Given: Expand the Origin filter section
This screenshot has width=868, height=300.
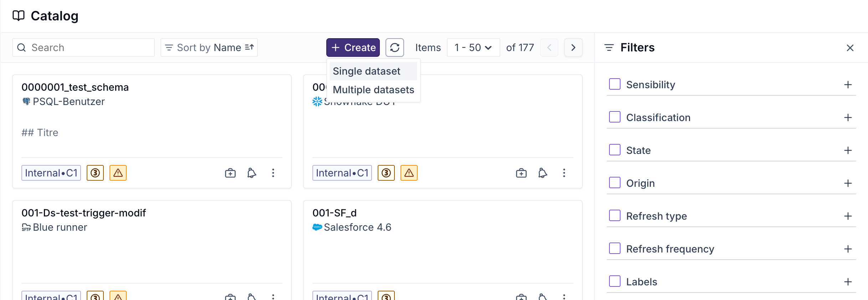Looking at the screenshot, I should 848,183.
